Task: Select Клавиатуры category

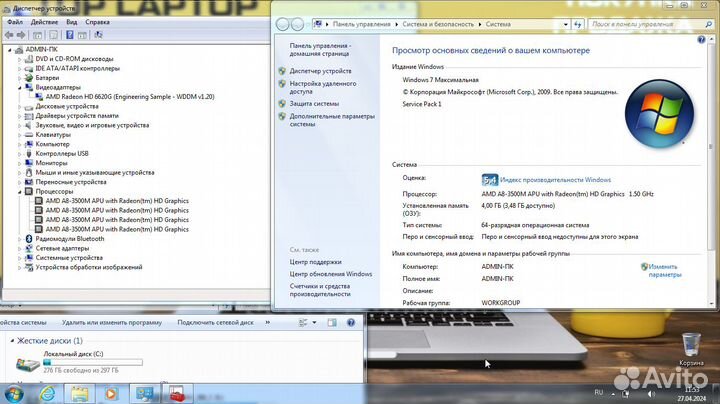Action: click(x=53, y=135)
